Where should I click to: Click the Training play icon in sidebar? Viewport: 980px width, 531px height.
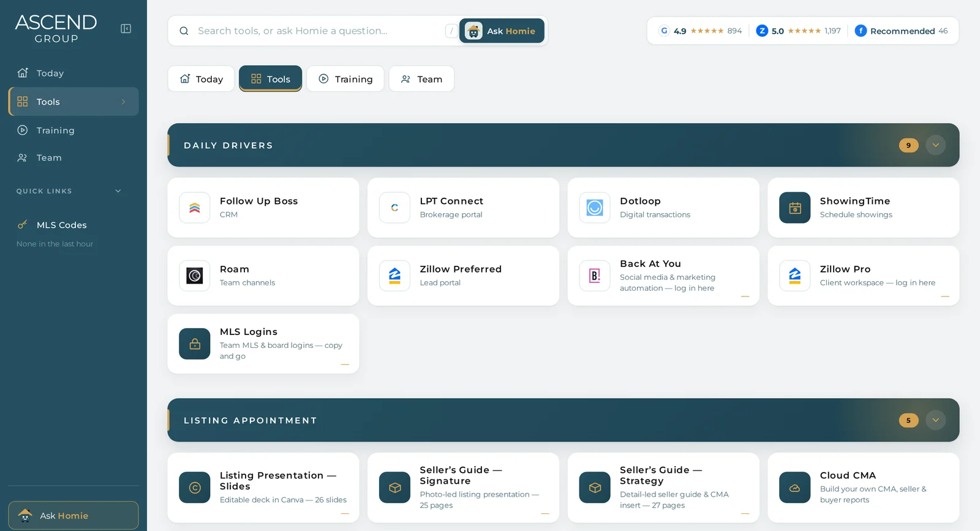pyautogui.click(x=23, y=130)
